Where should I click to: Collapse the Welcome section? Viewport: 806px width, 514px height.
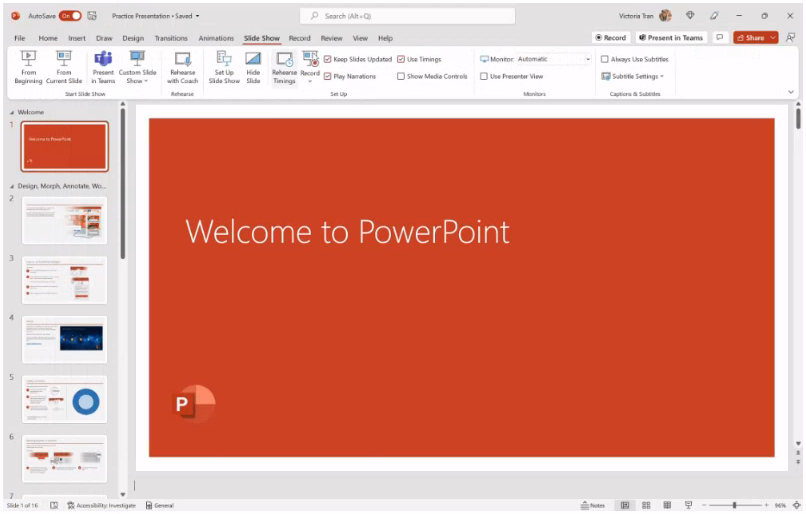[x=12, y=112]
